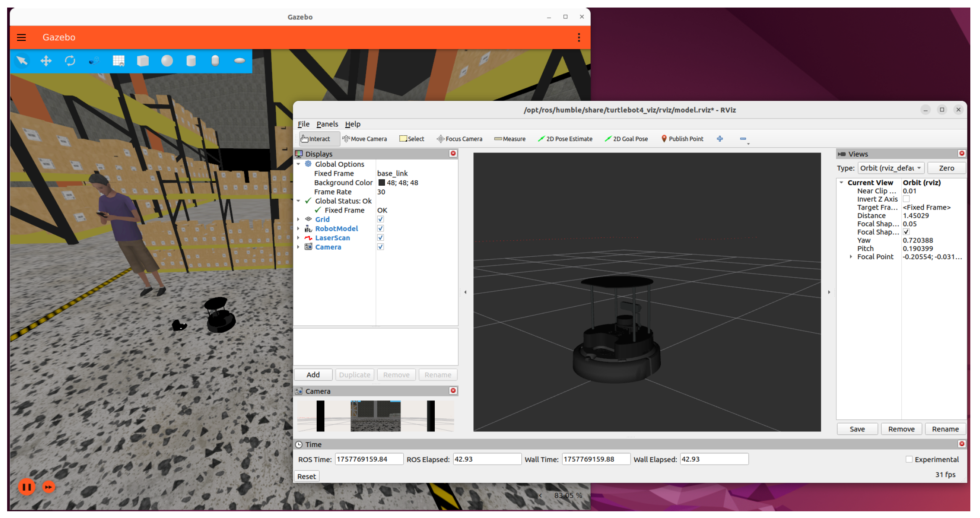The image size is (980, 518).
Task: Select the rotate mode tool in Gazebo
Action: (70, 61)
